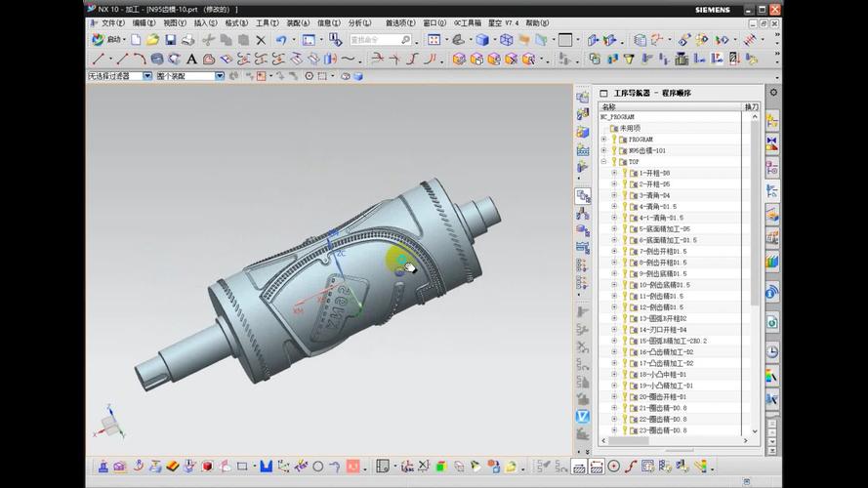Click the Undo arrow icon
Viewport: 868px width, 488px height.
[281, 40]
